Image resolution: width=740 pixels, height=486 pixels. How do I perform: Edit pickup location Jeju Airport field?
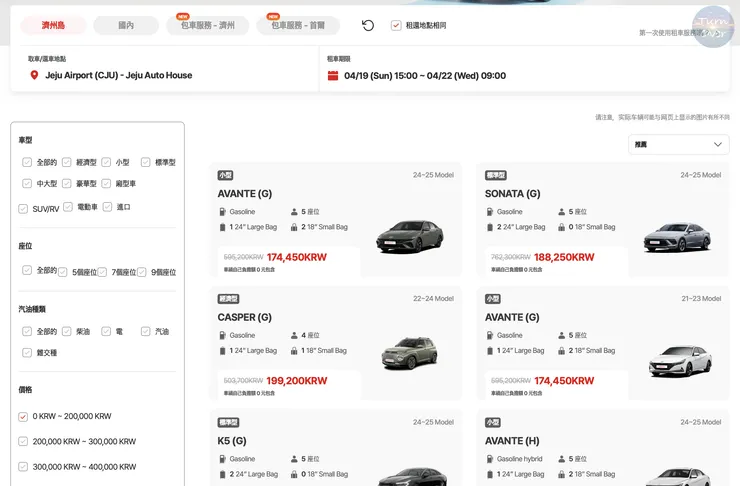click(x=118, y=75)
